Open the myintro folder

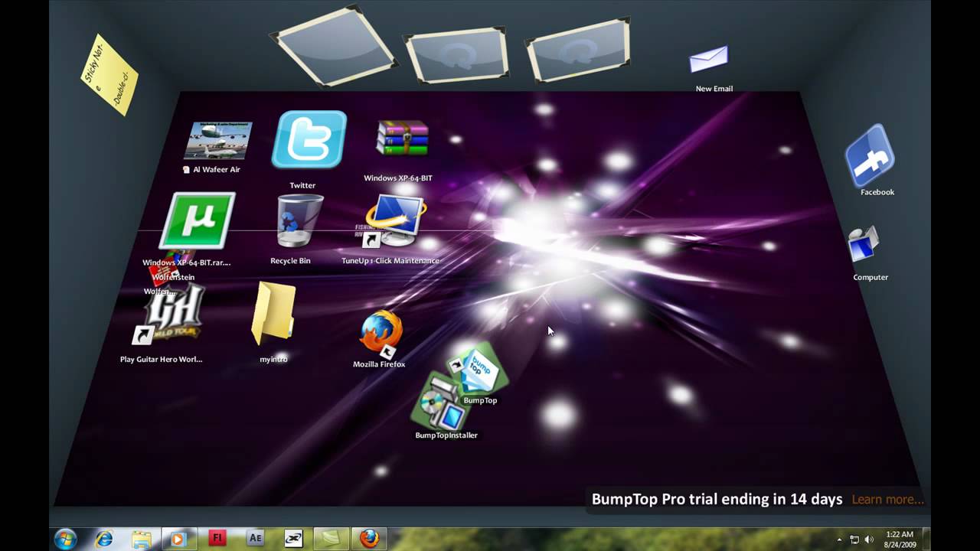click(273, 313)
